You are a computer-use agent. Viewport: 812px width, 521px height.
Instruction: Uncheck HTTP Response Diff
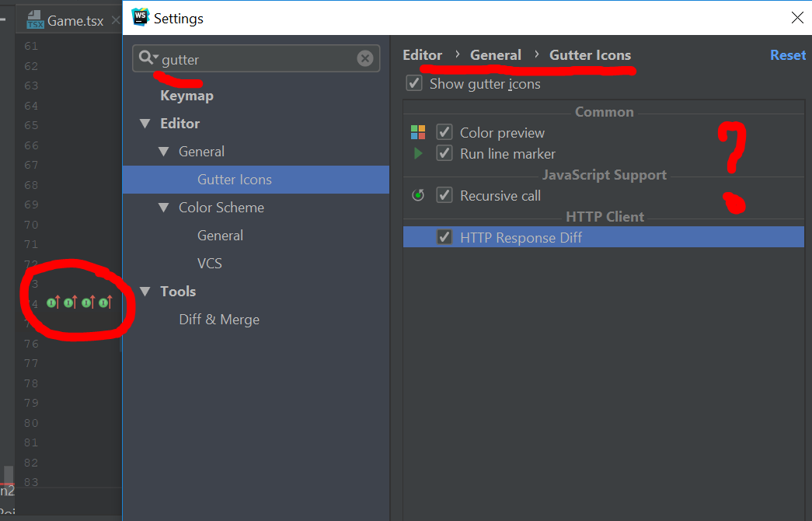[444, 236]
